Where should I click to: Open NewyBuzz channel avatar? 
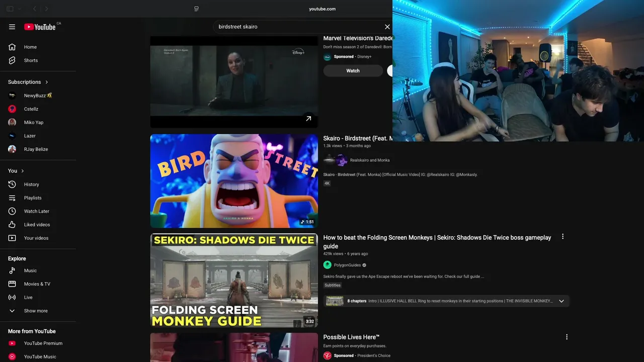tap(12, 96)
